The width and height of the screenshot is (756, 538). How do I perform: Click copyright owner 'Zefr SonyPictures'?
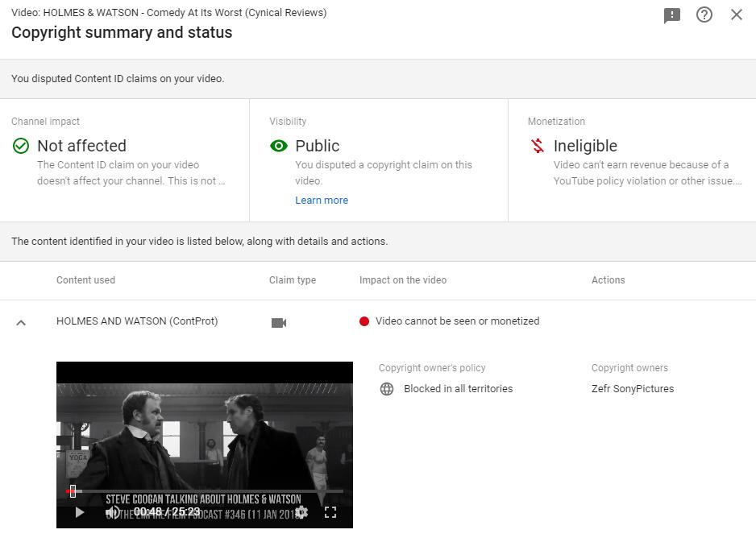click(x=633, y=389)
